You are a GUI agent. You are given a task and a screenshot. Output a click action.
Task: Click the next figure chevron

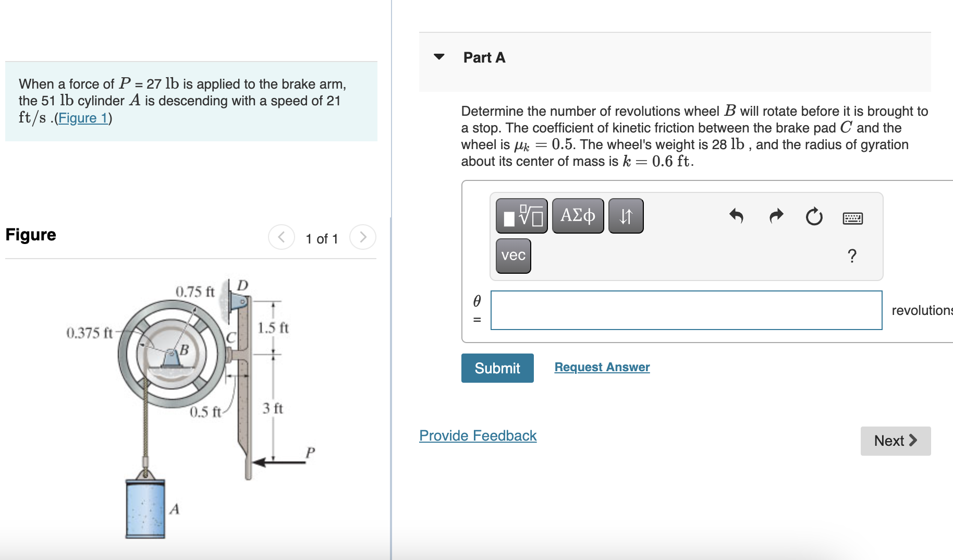pyautogui.click(x=362, y=237)
